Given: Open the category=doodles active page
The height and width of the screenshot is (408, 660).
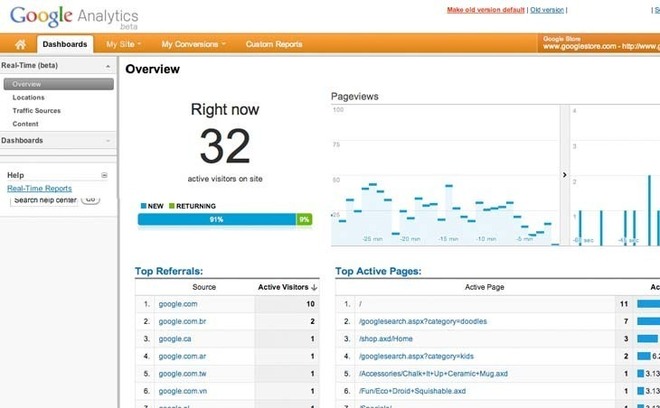Looking at the screenshot, I should pos(423,321).
